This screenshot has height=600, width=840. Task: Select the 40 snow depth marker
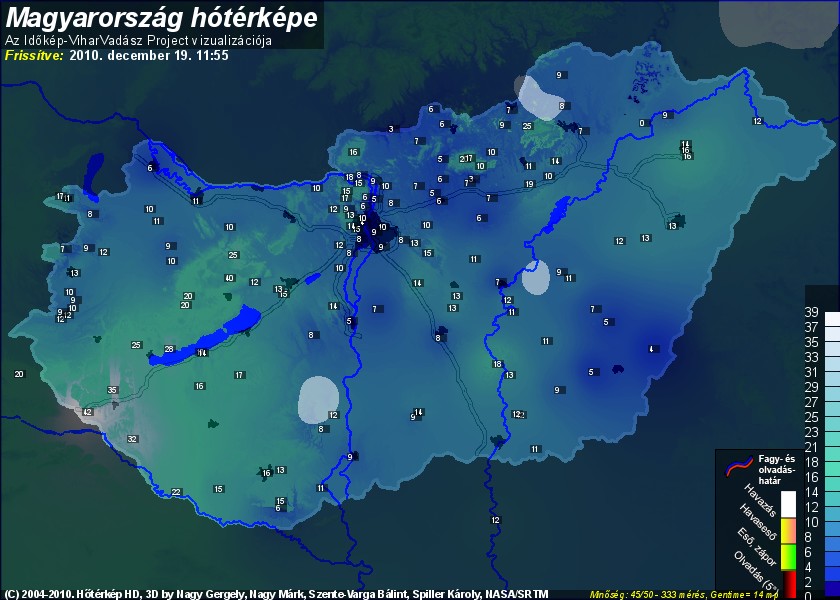pos(230,278)
